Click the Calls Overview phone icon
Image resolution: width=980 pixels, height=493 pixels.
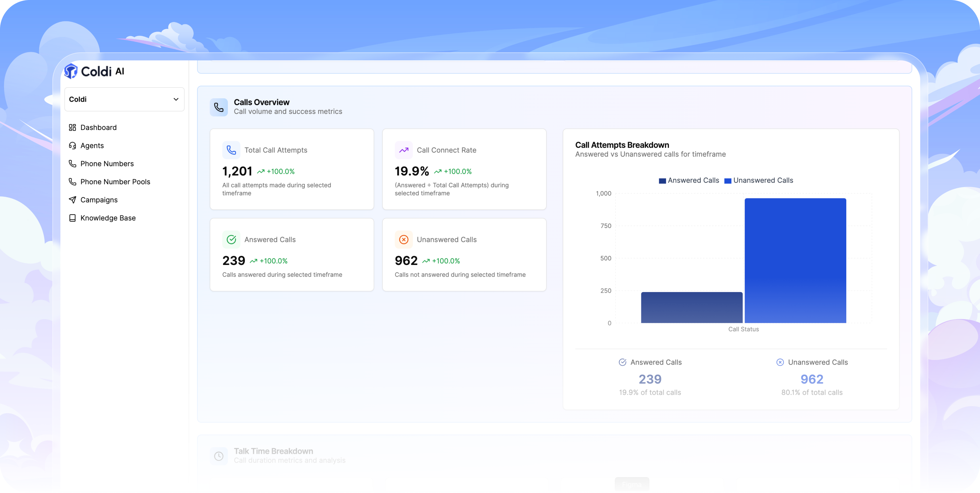(219, 107)
